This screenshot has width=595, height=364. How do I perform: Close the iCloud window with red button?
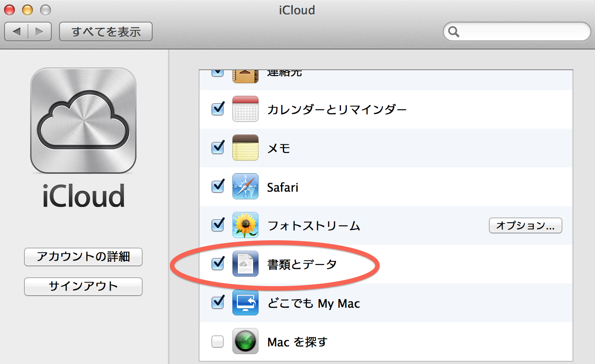[x=9, y=9]
